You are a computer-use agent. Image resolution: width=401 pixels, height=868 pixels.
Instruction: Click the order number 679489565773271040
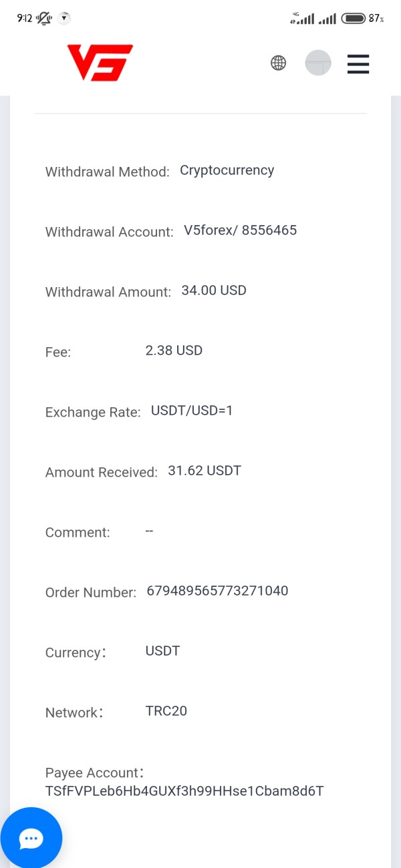coord(217,591)
